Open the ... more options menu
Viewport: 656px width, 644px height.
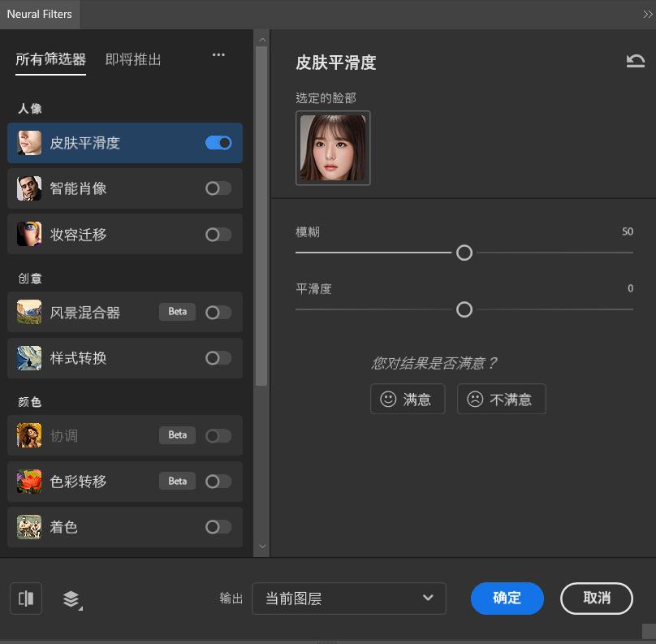(218, 54)
